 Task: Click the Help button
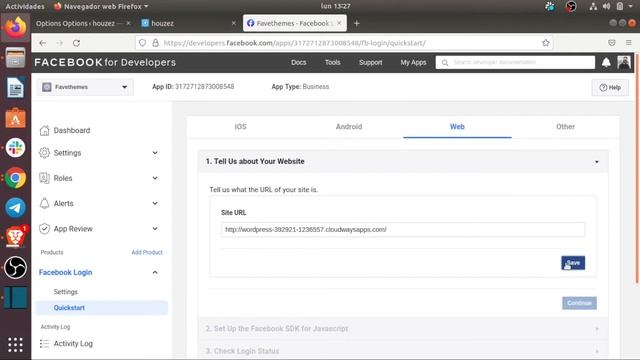[x=610, y=87]
